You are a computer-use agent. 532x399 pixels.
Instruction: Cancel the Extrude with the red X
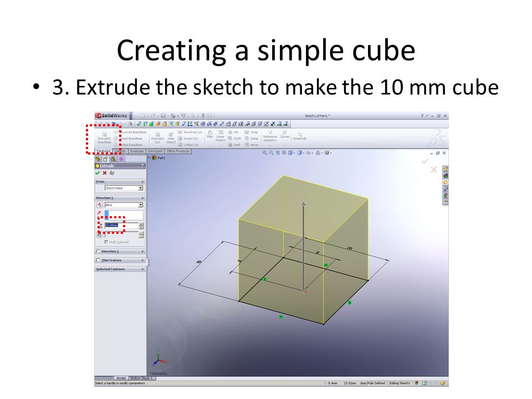(x=105, y=173)
